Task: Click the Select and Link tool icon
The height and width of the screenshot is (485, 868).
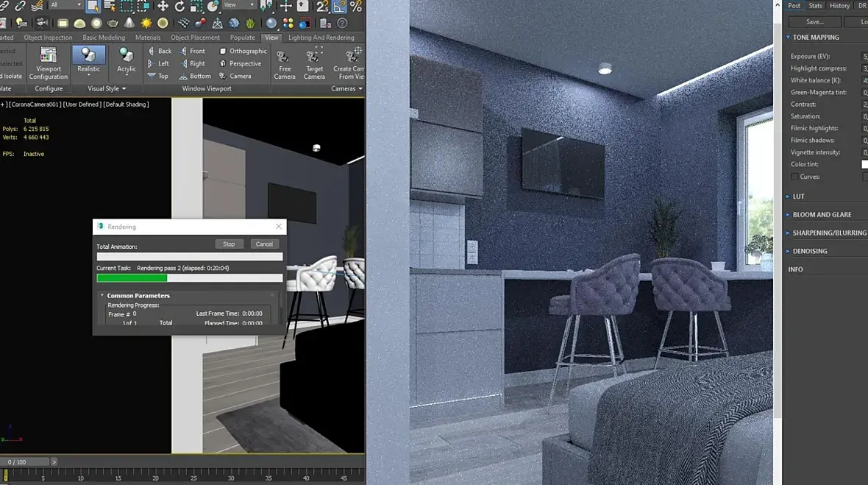Action: coord(4,6)
